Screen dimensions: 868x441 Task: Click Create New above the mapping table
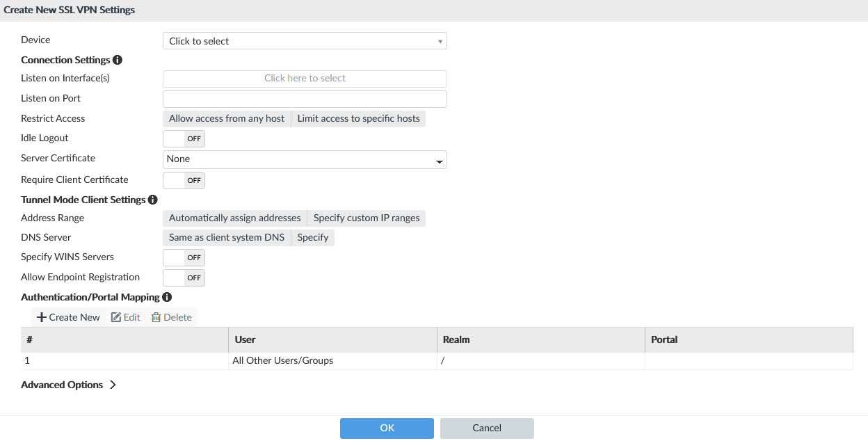pos(67,317)
